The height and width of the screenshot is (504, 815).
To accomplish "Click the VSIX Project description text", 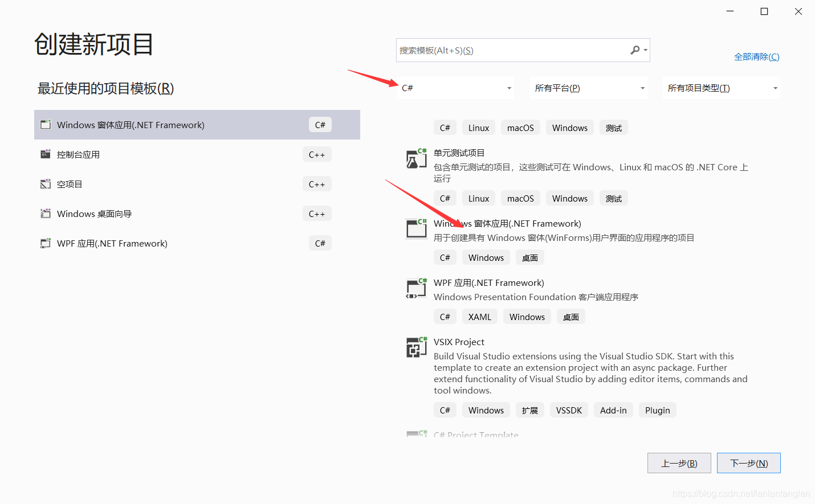I will [x=590, y=373].
